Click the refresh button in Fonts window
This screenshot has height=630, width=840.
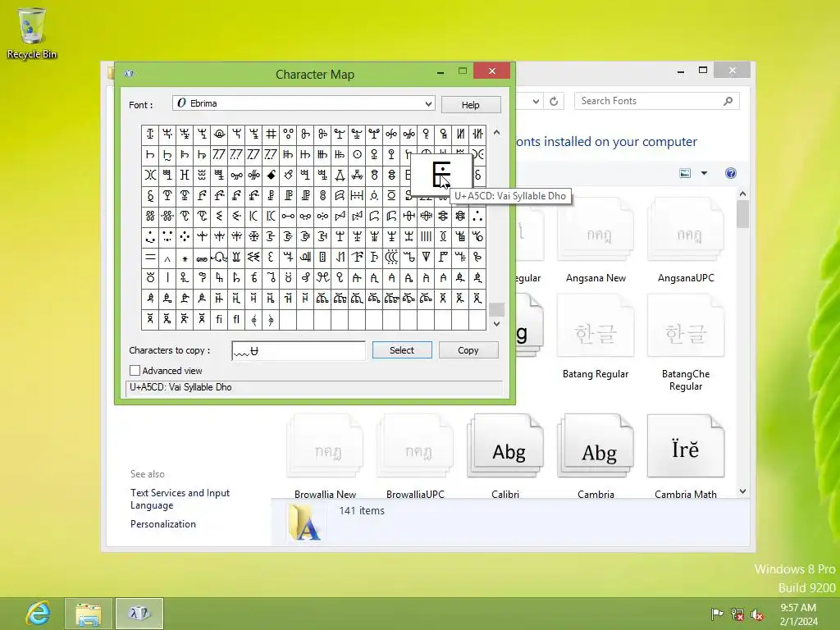(554, 101)
